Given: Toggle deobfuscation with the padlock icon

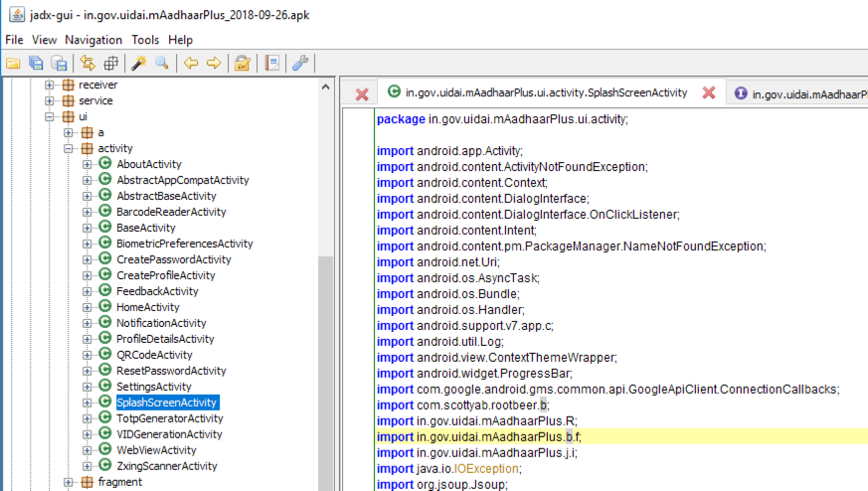Looking at the screenshot, I should click(x=242, y=64).
